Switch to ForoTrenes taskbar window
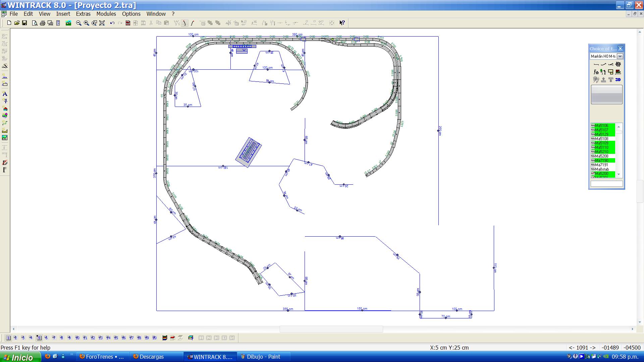Viewport: 644px width, 362px height. [102, 357]
